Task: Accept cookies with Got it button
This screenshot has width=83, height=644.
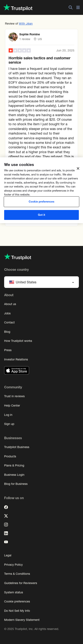Action: tap(41, 215)
